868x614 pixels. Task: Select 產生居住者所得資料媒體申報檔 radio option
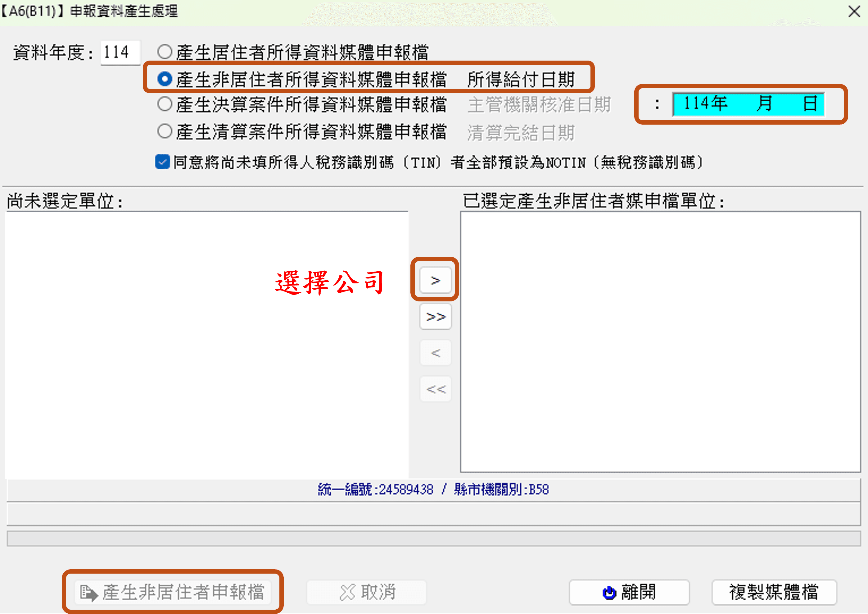pos(165,52)
